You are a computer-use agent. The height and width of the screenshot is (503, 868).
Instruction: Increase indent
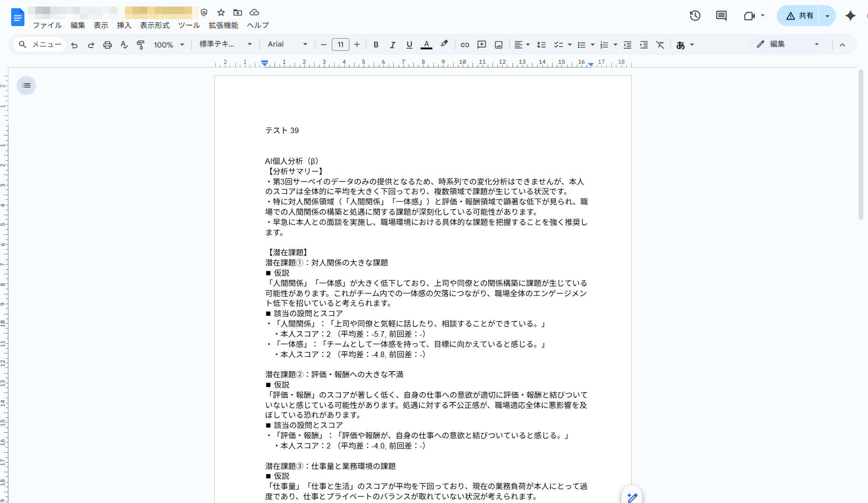click(644, 45)
